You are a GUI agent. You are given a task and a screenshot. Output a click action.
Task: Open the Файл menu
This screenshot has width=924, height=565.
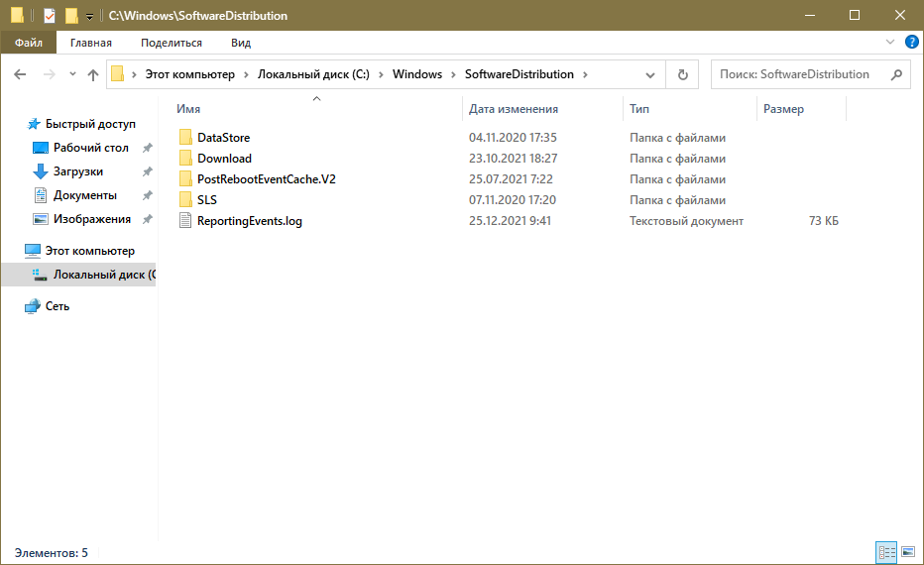[x=28, y=43]
